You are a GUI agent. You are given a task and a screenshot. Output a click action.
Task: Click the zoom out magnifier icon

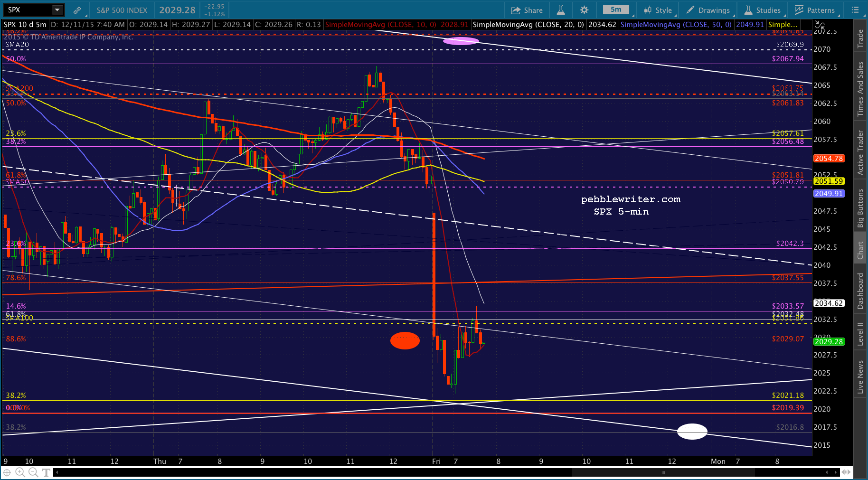pyautogui.click(x=33, y=472)
